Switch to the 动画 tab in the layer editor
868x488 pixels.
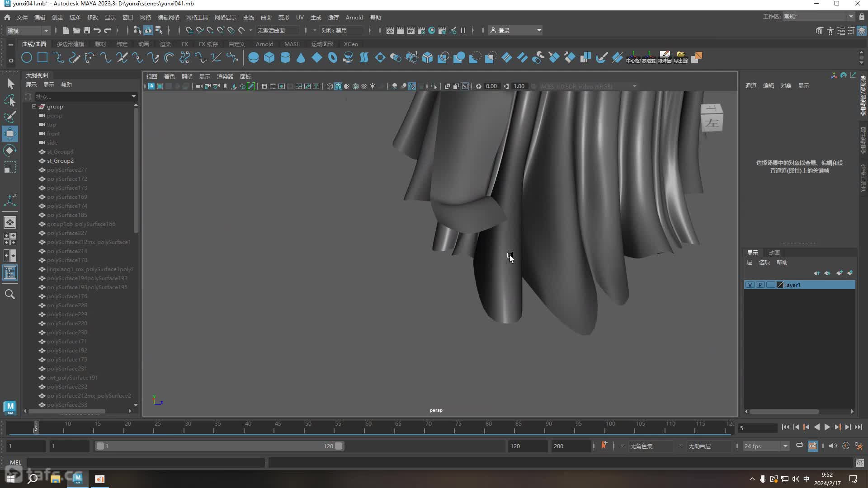coord(774,253)
